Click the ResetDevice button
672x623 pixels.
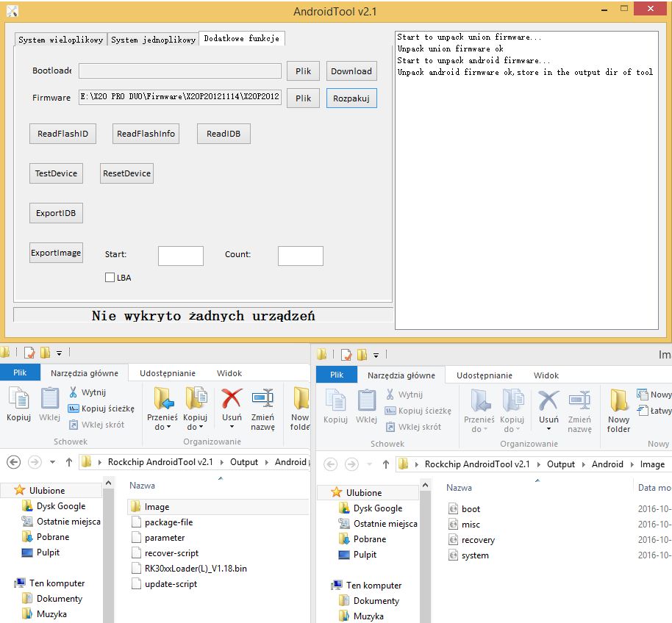click(x=126, y=173)
